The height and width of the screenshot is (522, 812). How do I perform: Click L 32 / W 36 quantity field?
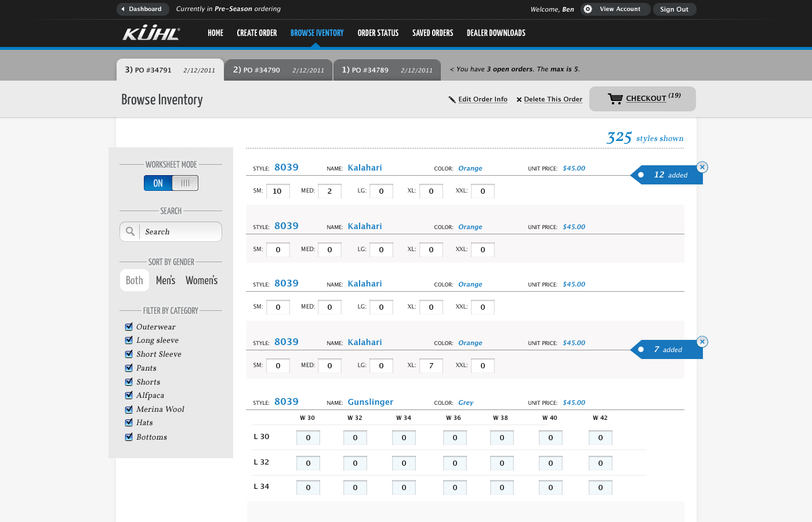click(x=455, y=463)
